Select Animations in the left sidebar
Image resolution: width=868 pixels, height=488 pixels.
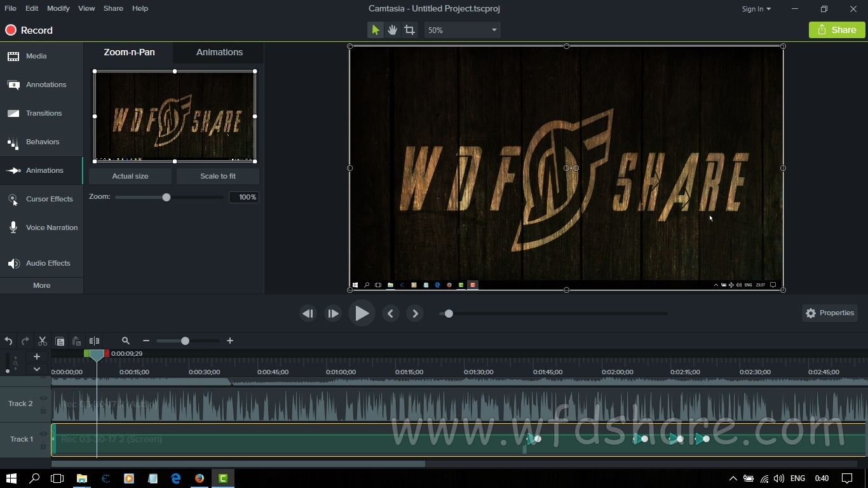[x=41, y=170]
